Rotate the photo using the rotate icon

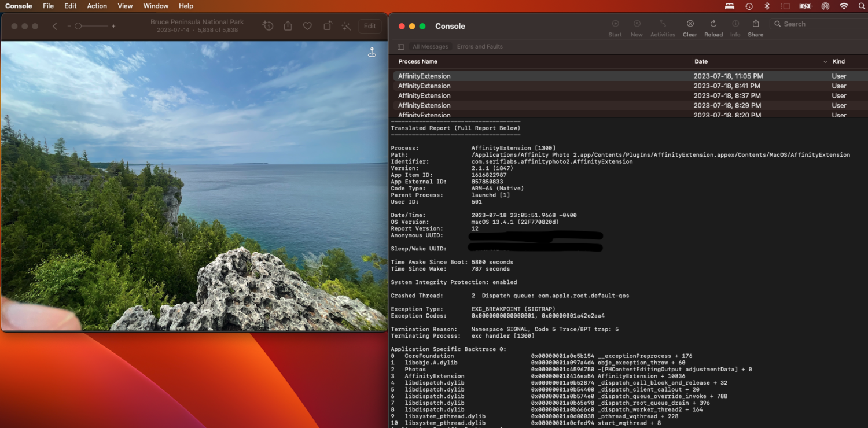(x=327, y=26)
